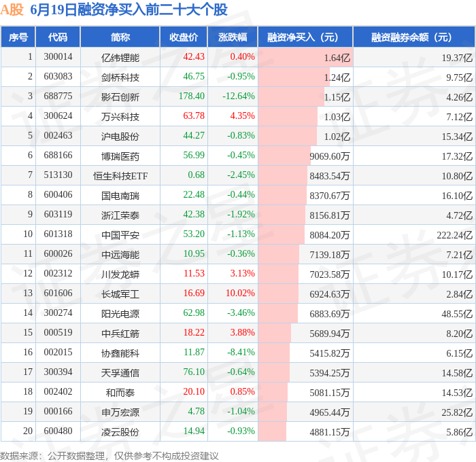Select stock name 凌云股份

(120, 432)
